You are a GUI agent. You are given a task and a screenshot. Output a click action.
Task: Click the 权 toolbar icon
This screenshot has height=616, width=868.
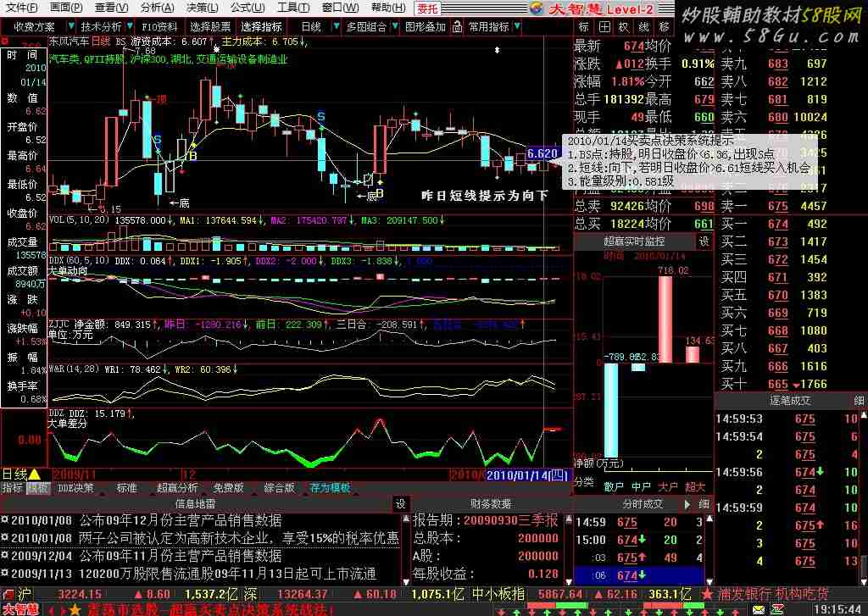[624, 26]
